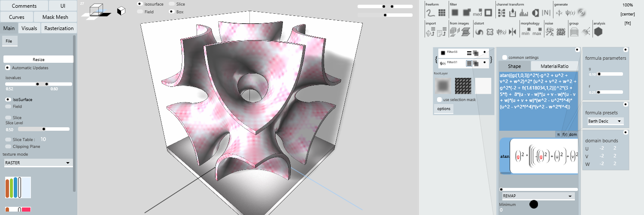The width and height of the screenshot is (644, 215).
Task: Select the freeform curve tool
Action: point(430,13)
